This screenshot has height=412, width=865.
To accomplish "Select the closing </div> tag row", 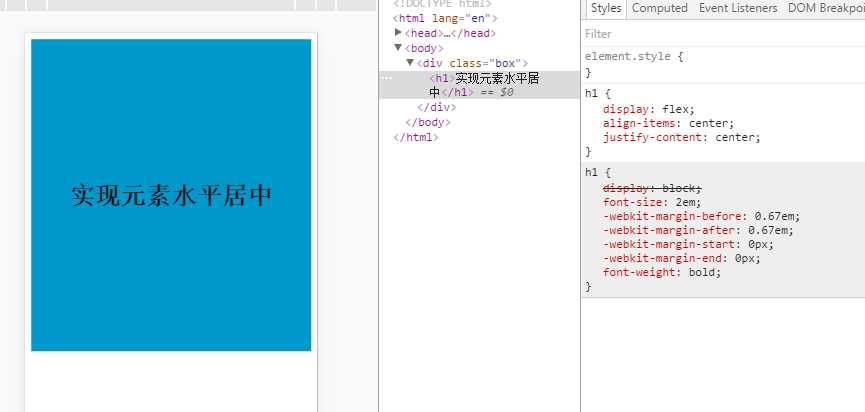I will pos(436,107).
